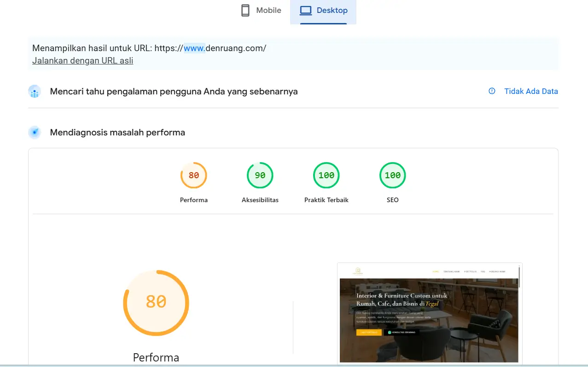Viewport: 588px width, 367px height.
Task: Click the large Performa gauge showing 80
Action: pyautogui.click(x=156, y=303)
